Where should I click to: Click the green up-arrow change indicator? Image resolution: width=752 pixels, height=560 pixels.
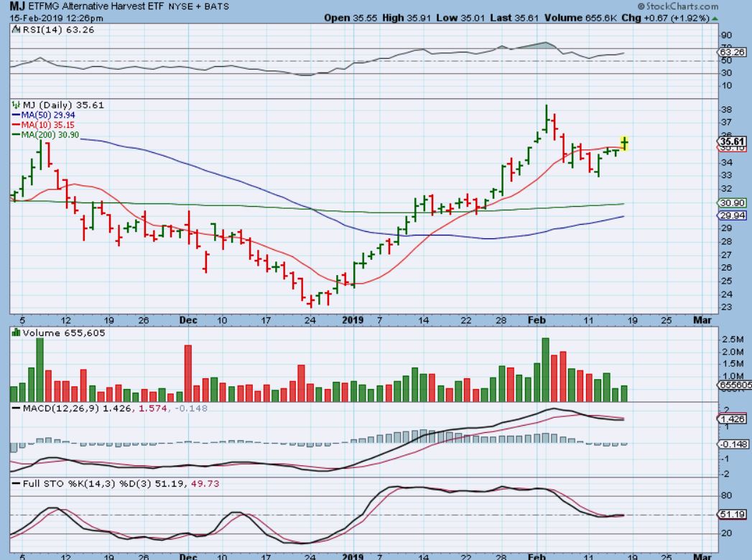coord(715,19)
